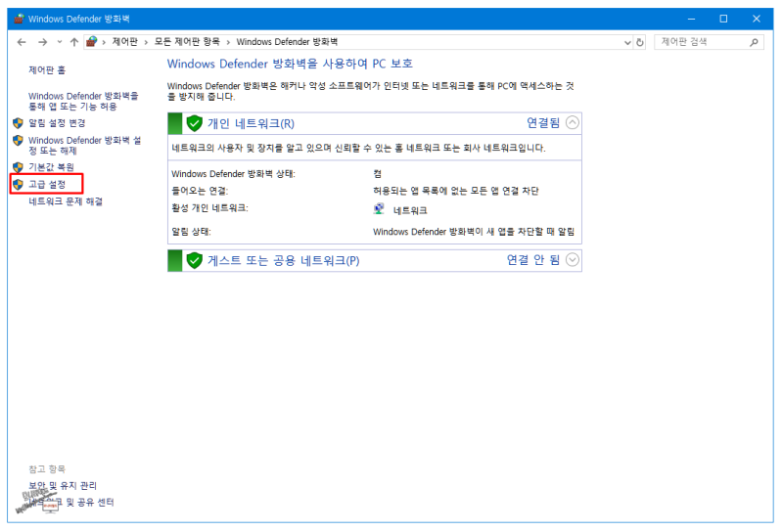Collapse the 개인 네트워크 section chevron
This screenshot has height=532, width=783.
click(x=573, y=123)
